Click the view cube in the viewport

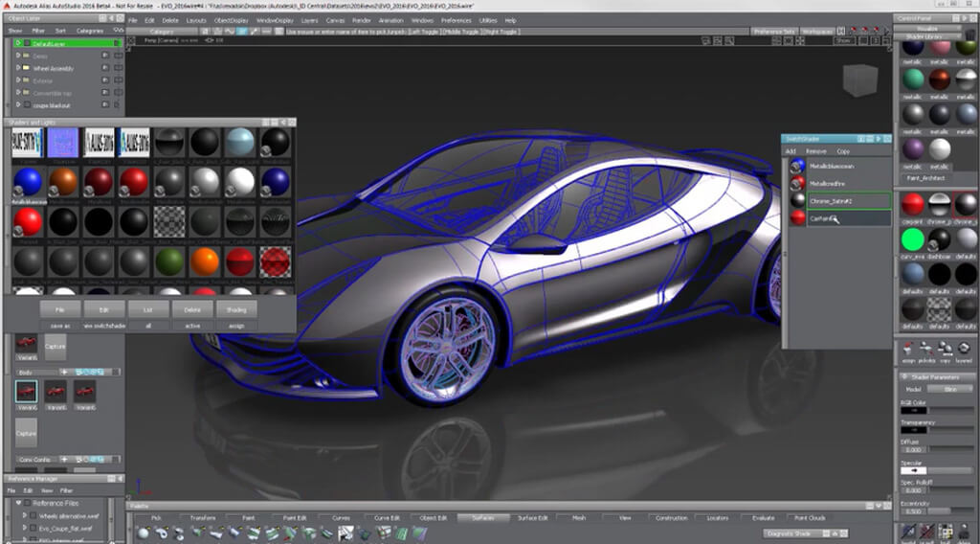click(860, 80)
